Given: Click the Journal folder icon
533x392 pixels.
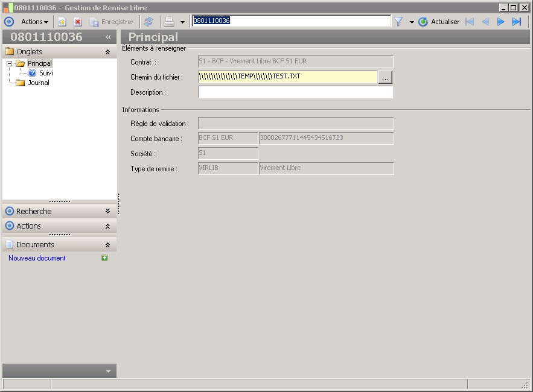Looking at the screenshot, I should coord(21,83).
